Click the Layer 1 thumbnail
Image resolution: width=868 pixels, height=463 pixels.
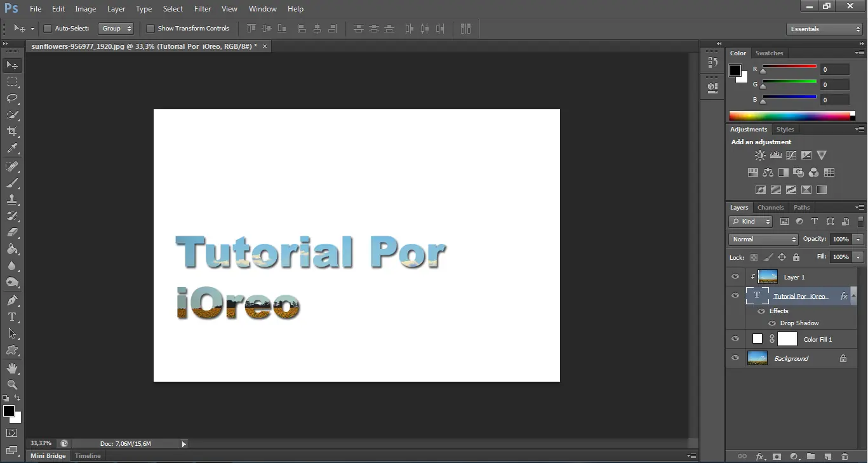pyautogui.click(x=768, y=277)
